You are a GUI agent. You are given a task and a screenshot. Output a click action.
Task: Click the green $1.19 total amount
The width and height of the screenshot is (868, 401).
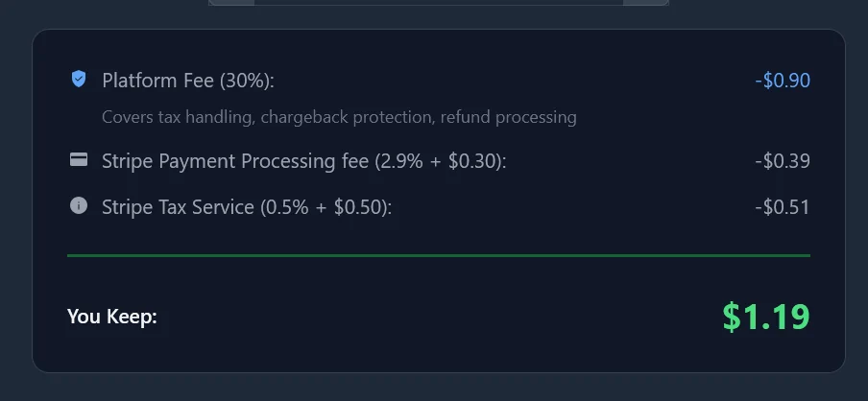click(x=766, y=317)
